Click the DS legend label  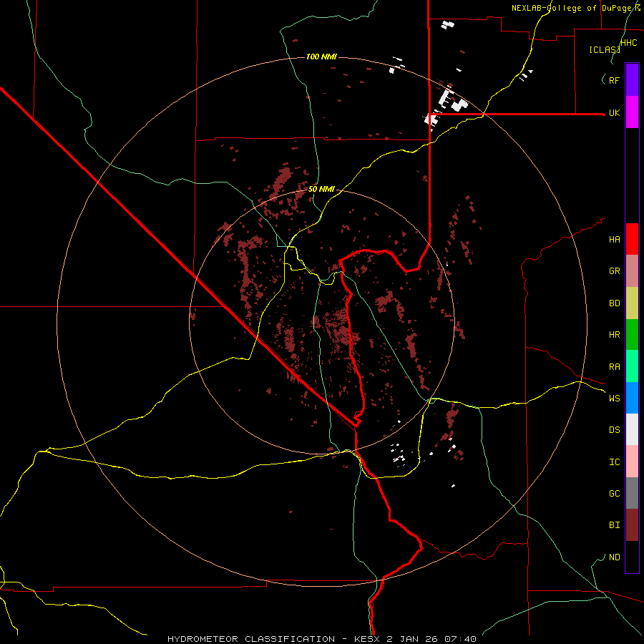pyautogui.click(x=614, y=430)
